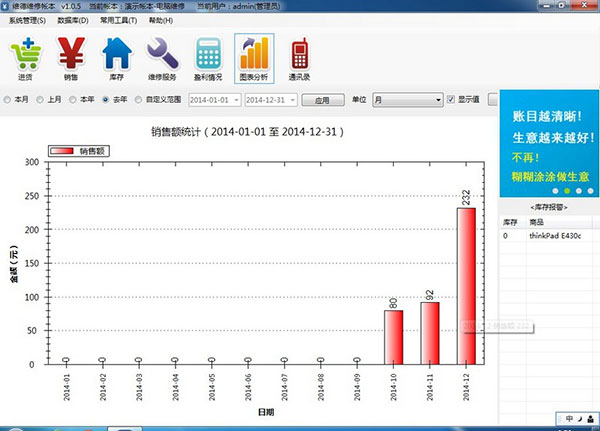Screen dimensions: 600x431
Task: Click the input method 中 tray icon
Action: tap(569, 418)
